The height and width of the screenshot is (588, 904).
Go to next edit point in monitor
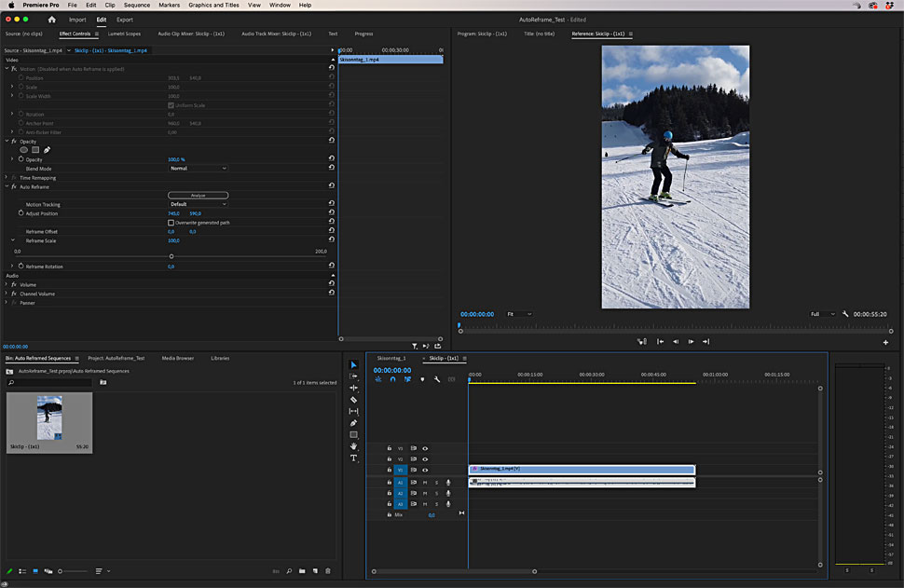point(705,342)
